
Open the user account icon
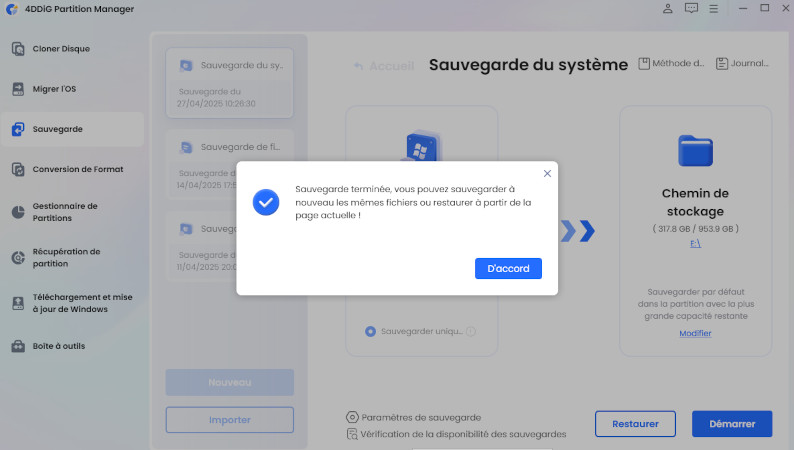point(667,9)
